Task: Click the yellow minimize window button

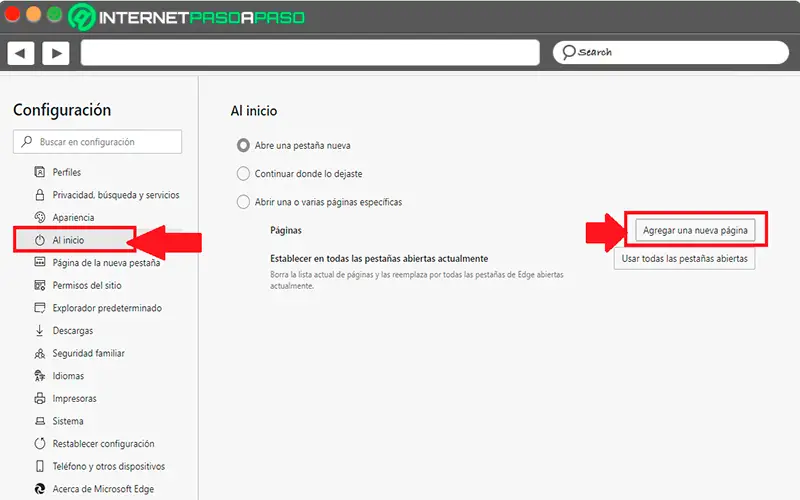Action: 33,13
